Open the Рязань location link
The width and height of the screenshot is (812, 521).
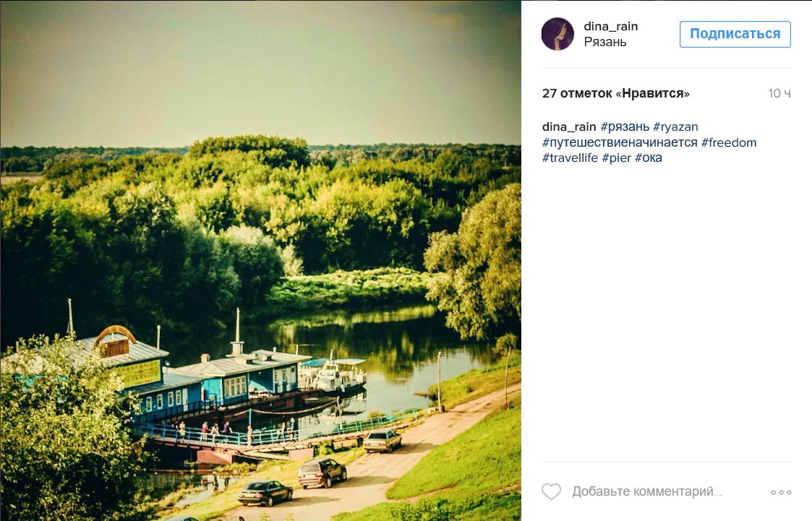pyautogui.click(x=605, y=42)
